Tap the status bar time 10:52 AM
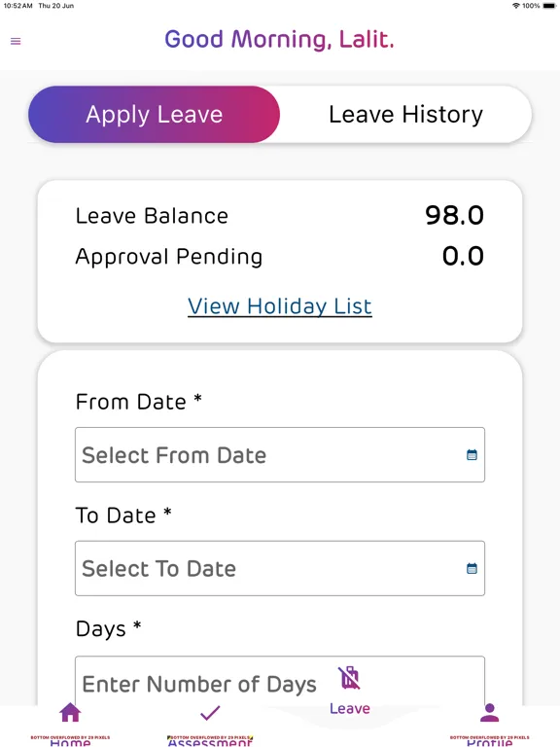 [18, 6]
